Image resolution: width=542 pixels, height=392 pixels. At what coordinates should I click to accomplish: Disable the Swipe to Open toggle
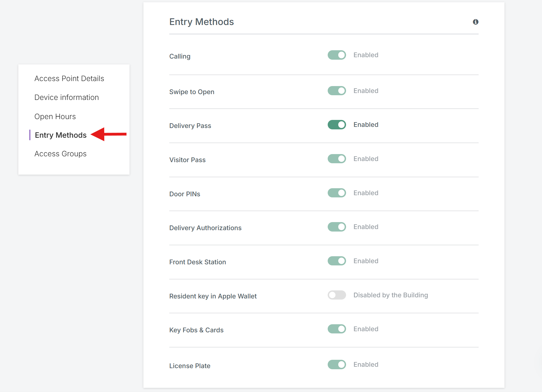tap(337, 91)
